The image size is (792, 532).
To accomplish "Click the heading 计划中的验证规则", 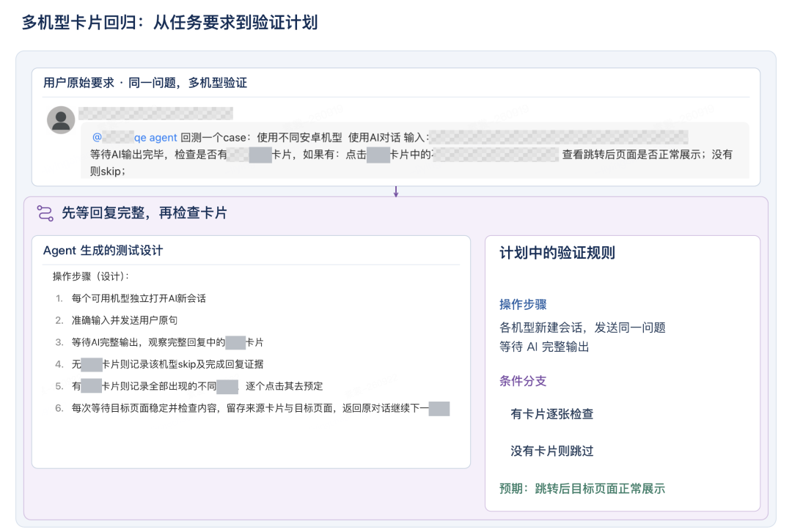I will [x=557, y=253].
